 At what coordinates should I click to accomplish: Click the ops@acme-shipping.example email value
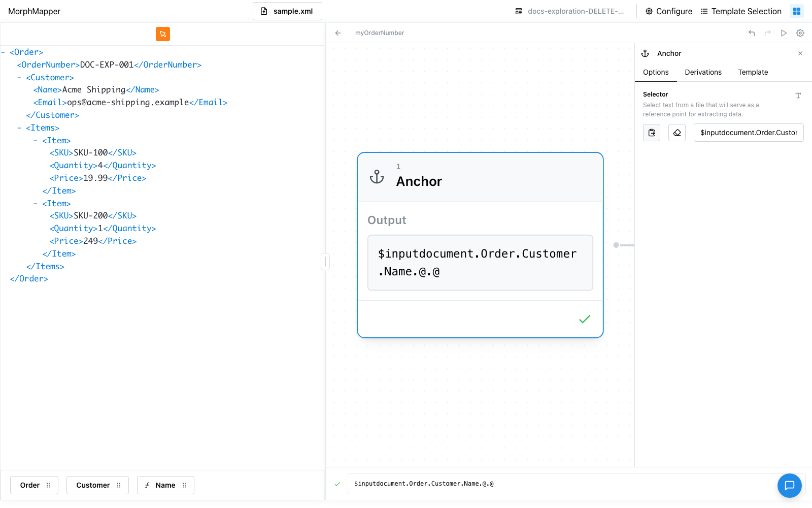(128, 103)
